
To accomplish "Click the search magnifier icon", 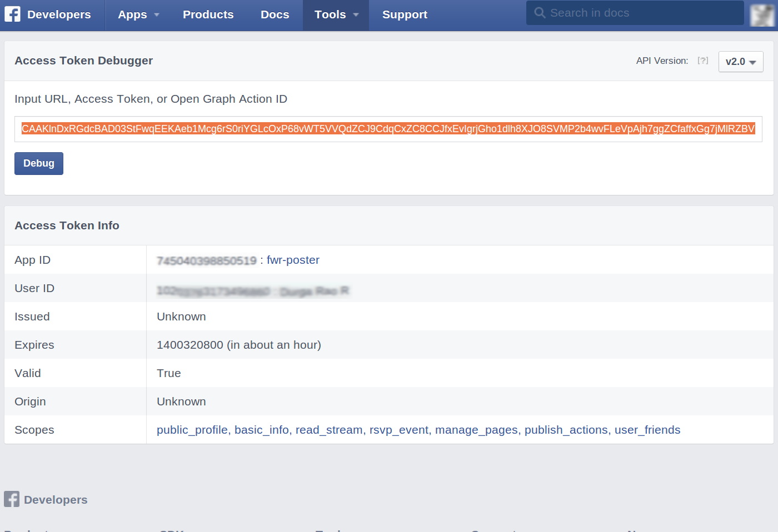I will [540, 13].
